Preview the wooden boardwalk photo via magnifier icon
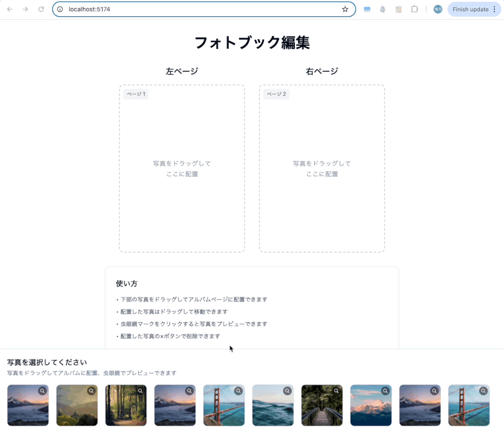The width and height of the screenshot is (504, 429). pyautogui.click(x=336, y=391)
